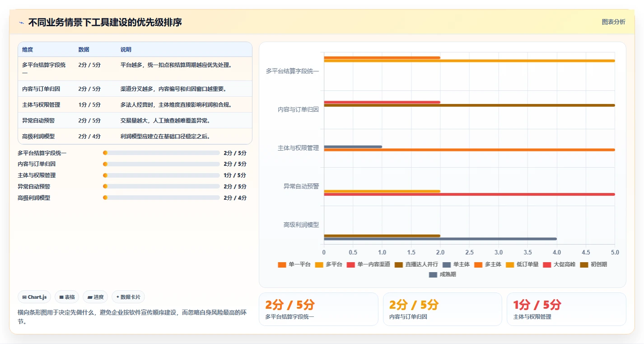This screenshot has height=344, width=644.
Task: Click the 说明 column header
Action: coord(126,49)
